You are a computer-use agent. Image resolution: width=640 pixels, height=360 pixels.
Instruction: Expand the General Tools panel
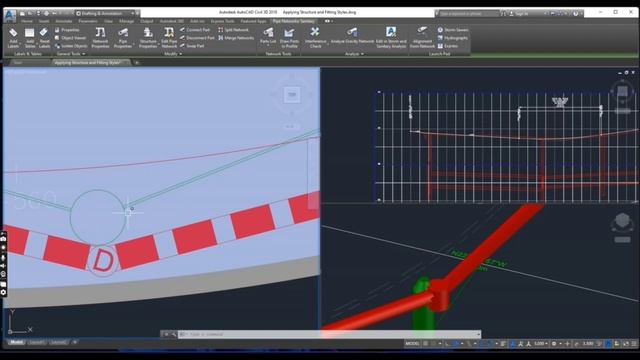coord(71,54)
